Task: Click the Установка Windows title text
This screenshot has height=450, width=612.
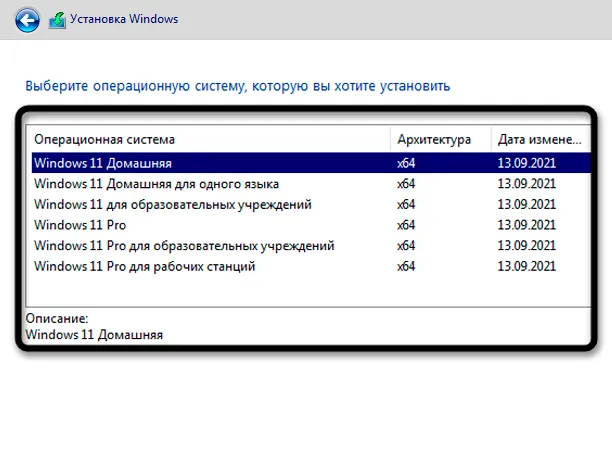Action: [124, 19]
